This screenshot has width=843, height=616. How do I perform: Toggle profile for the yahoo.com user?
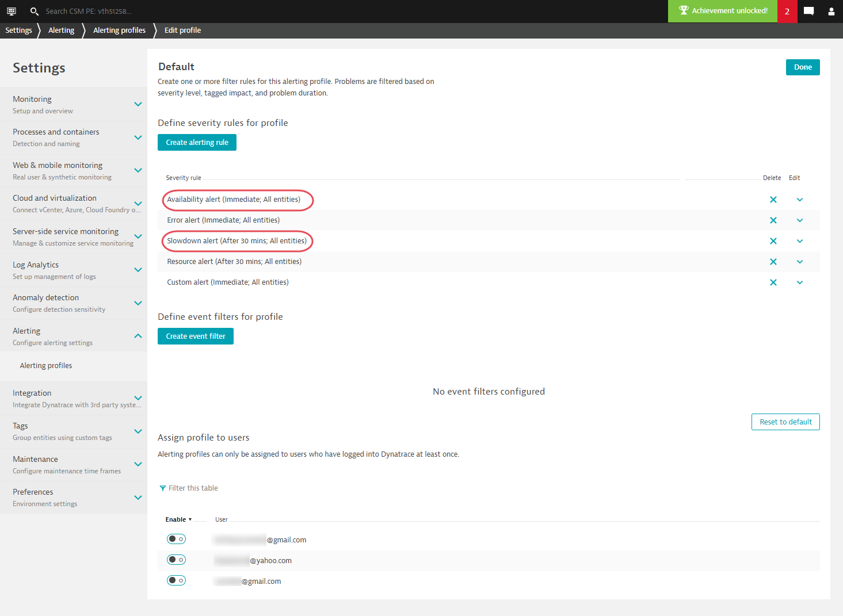(176, 560)
